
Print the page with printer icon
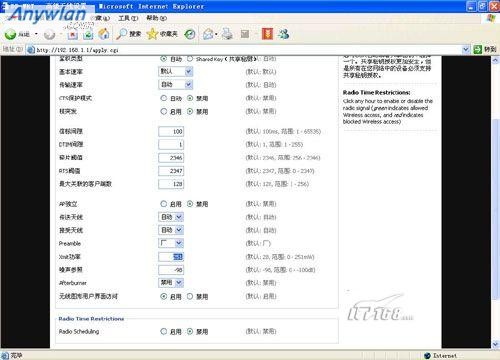[x=227, y=34]
